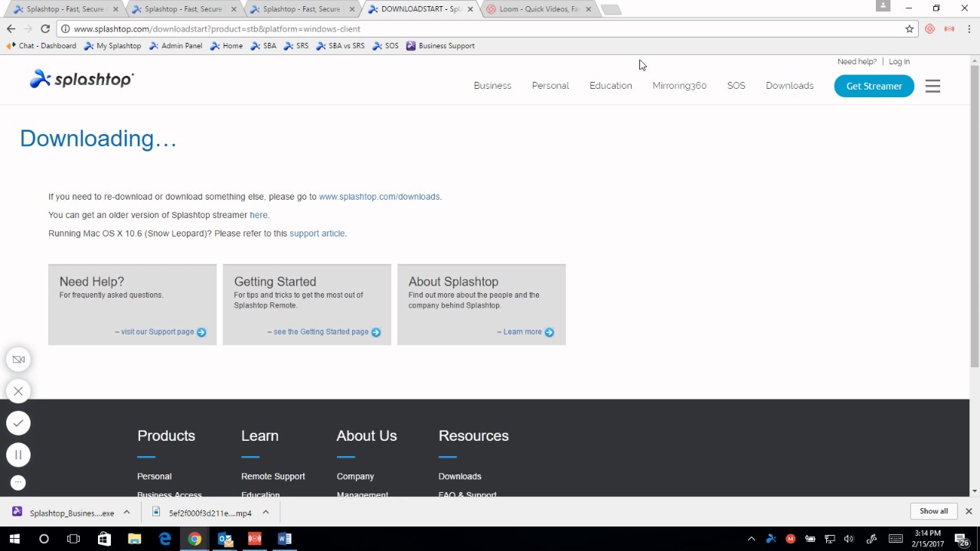
Task: Open Loom's more options dots
Action: point(18,482)
